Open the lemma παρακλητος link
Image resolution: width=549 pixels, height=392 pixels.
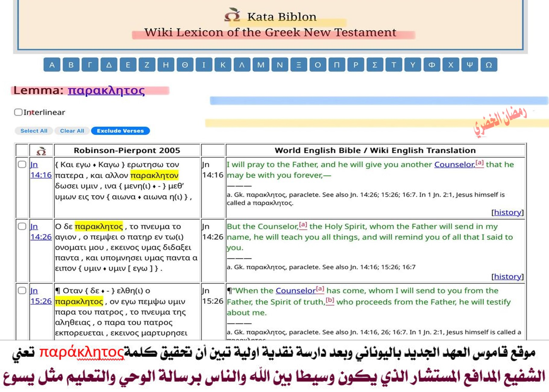106,90
